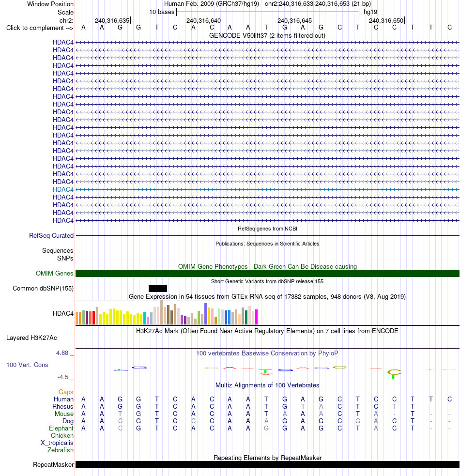Click the OMIM Genes label
This screenshot has width=460, height=476.
point(54,273)
